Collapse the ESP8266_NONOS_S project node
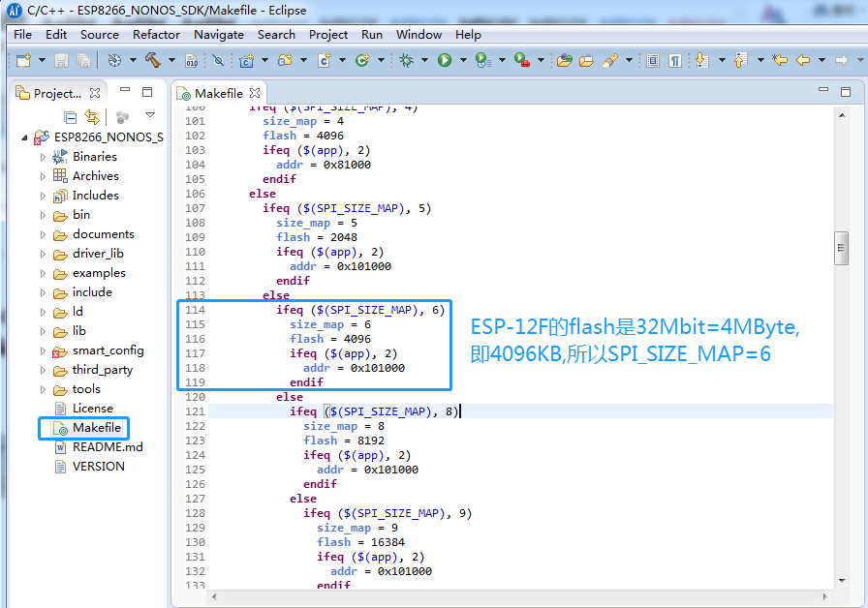 point(24,137)
